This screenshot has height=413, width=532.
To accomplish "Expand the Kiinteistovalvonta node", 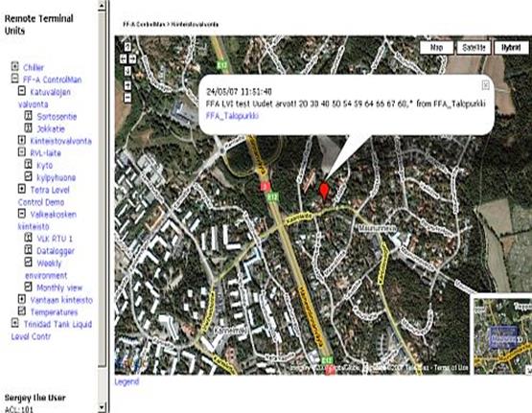I will coord(22,140).
